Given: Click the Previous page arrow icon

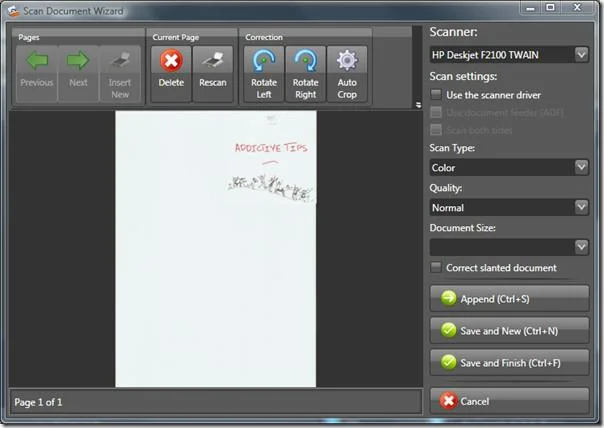Looking at the screenshot, I should coord(37,61).
